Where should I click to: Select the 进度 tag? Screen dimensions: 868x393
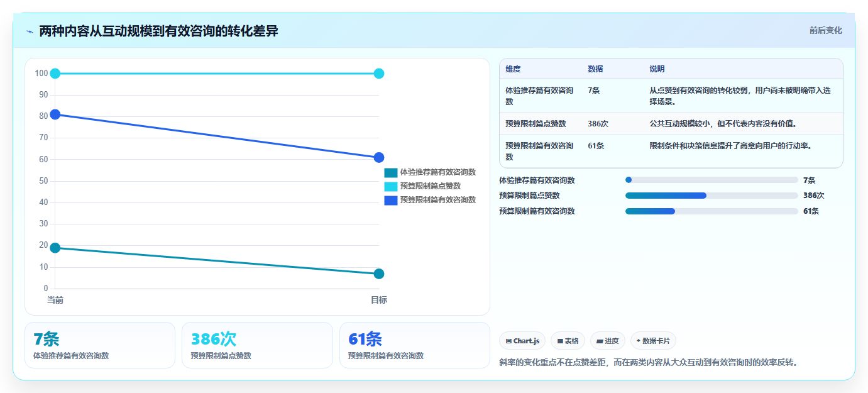(x=608, y=341)
